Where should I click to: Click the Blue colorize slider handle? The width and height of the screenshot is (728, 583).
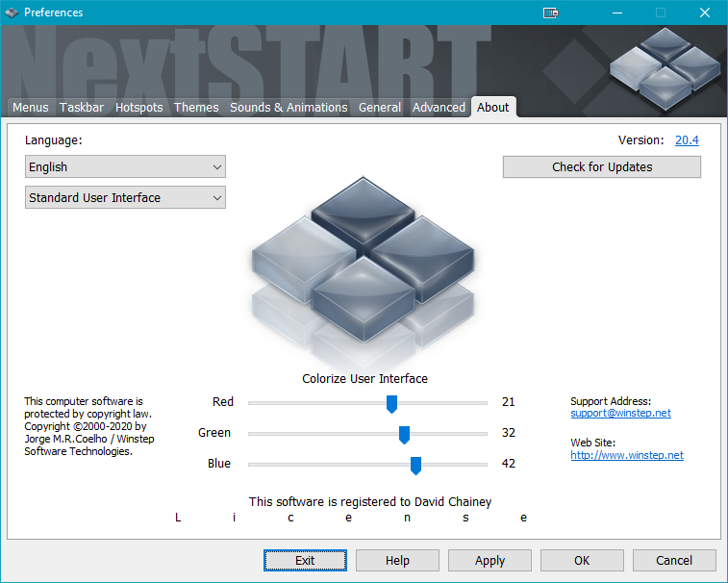(415, 465)
